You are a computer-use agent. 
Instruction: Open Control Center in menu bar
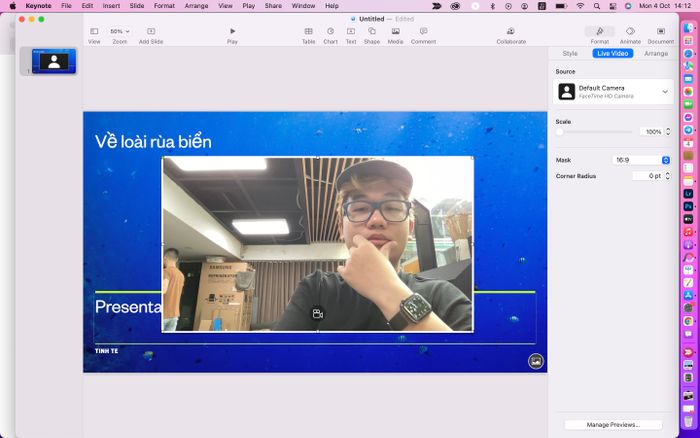[x=613, y=6]
